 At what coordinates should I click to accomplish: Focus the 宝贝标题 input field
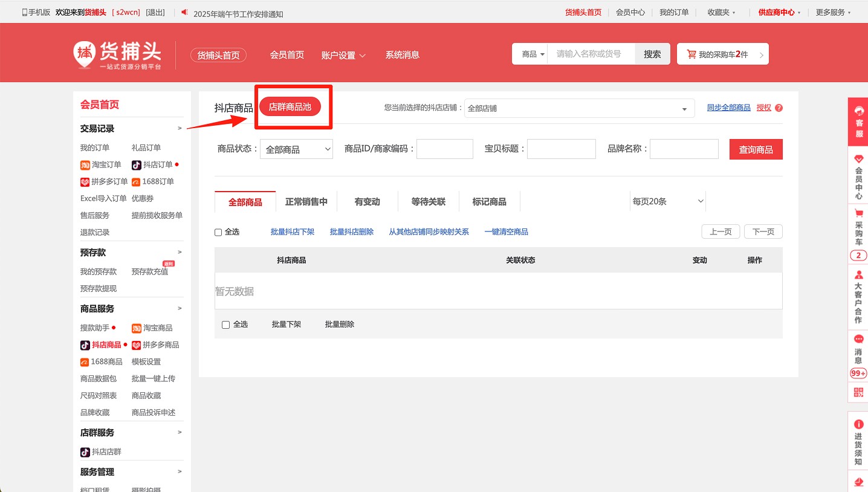(562, 149)
